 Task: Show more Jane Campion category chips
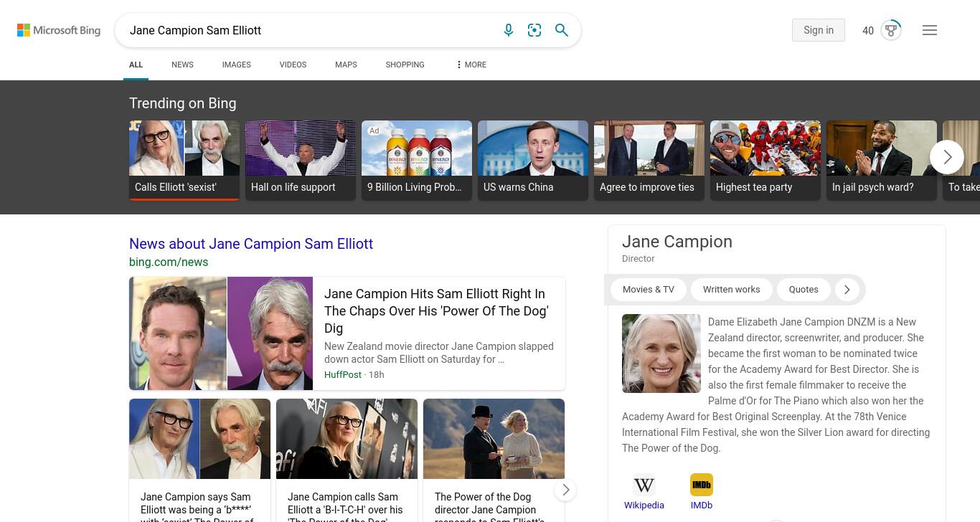point(847,290)
